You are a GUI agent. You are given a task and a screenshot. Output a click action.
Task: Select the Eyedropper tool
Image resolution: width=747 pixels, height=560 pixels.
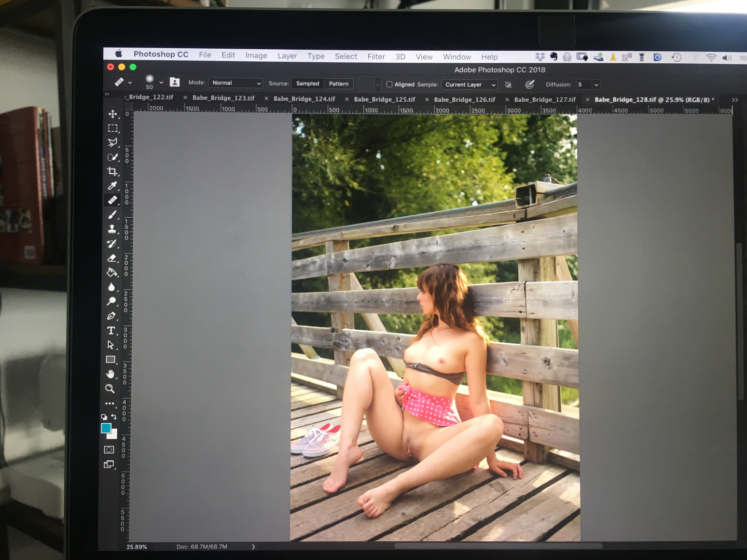[x=112, y=186]
